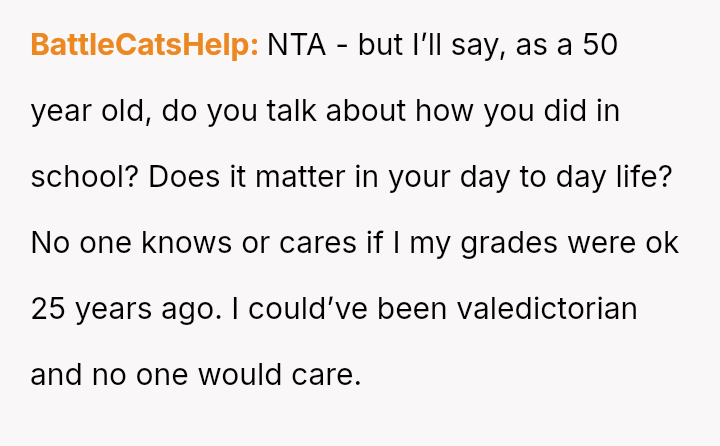This screenshot has width=720, height=446.
Task: Click the phrase "or cares if"
Action: tap(307, 243)
